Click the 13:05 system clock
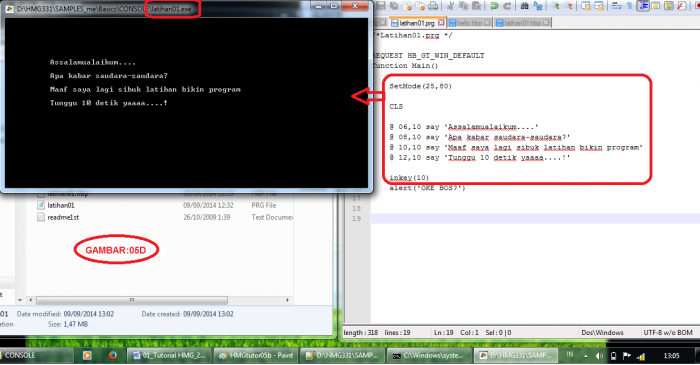The width and height of the screenshot is (700, 365). point(671,356)
